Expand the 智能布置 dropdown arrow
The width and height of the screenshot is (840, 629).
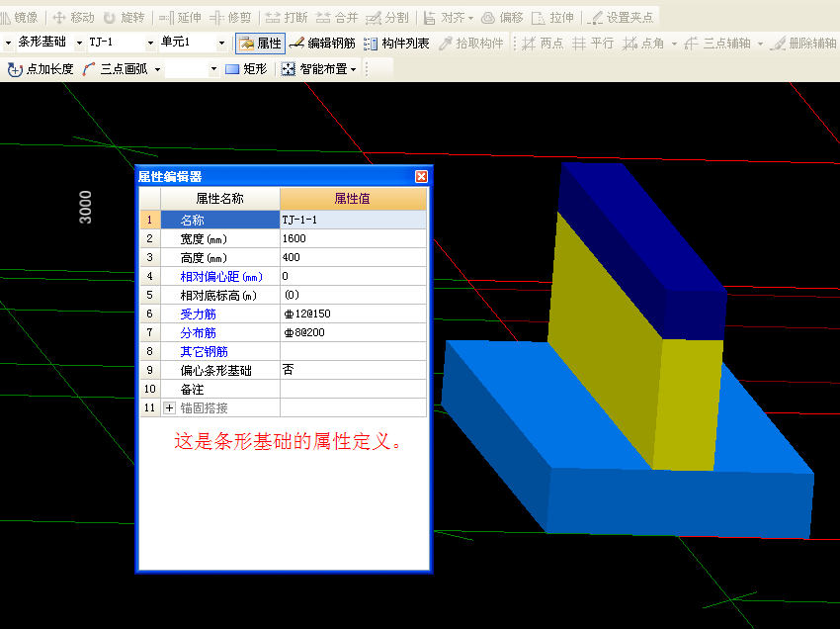tap(353, 69)
